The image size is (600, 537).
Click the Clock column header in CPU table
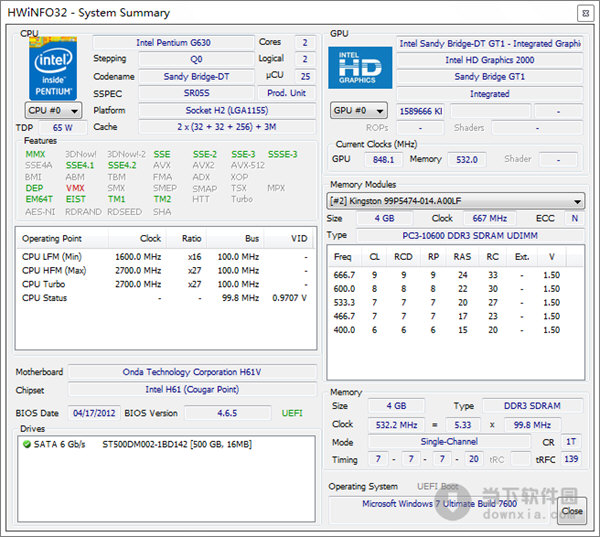[x=137, y=238]
